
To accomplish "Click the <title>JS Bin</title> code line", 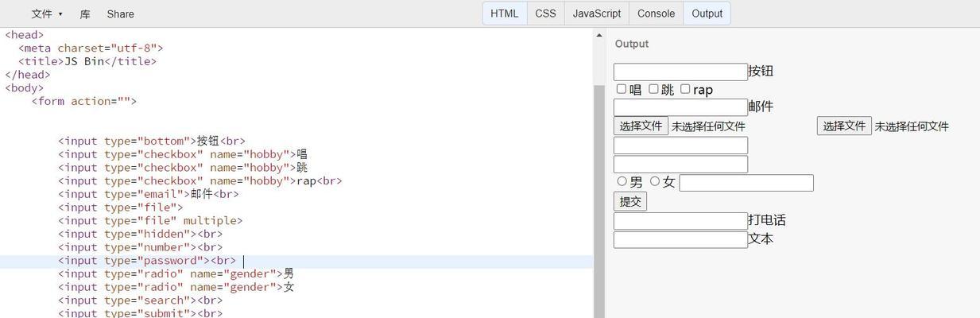I will pyautogui.click(x=87, y=61).
